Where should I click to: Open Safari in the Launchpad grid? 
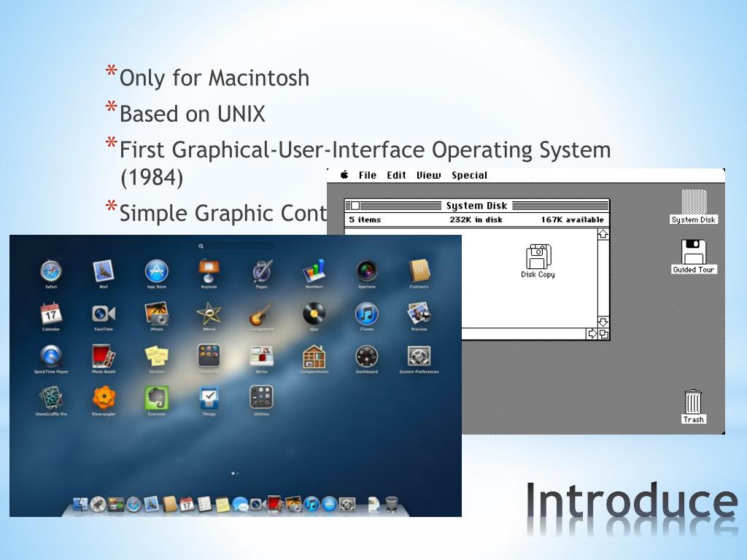click(x=51, y=271)
